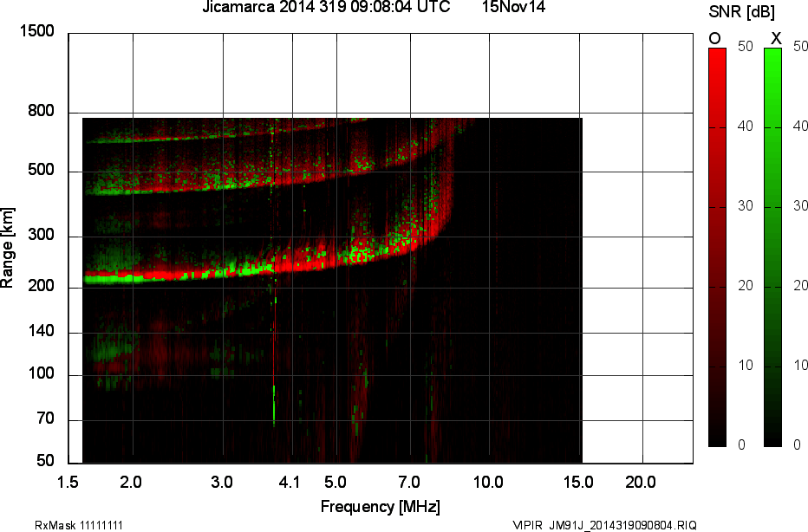Click the 'RxMask 11111111' footer text
Image resolution: width=808 pixels, height=532 pixels.
[79, 525]
